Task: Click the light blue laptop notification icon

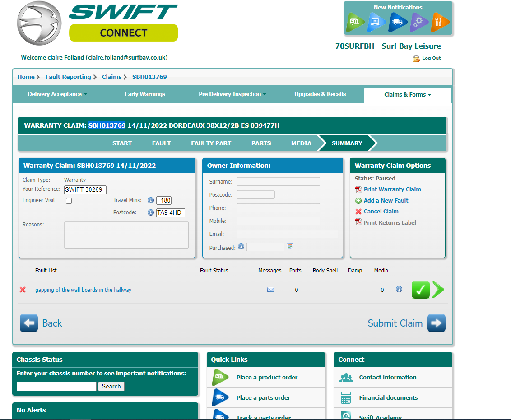Action: [x=376, y=22]
